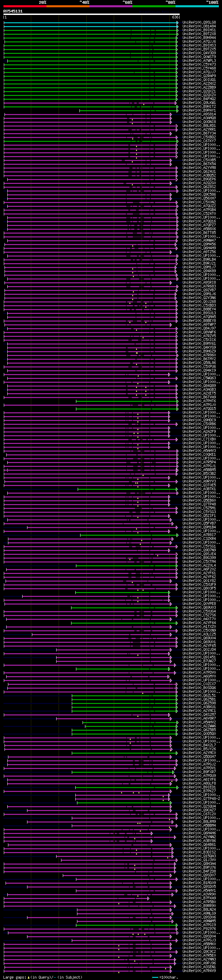Select label UniRef100_A2YRR1
The width and height of the screenshot is (222, 980).
coord(199,129)
